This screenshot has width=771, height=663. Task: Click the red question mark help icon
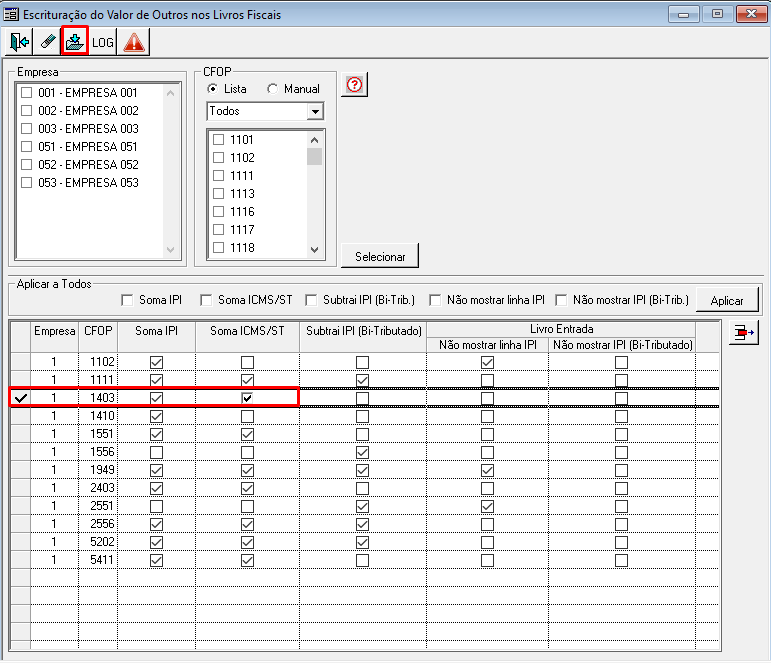coord(354,85)
